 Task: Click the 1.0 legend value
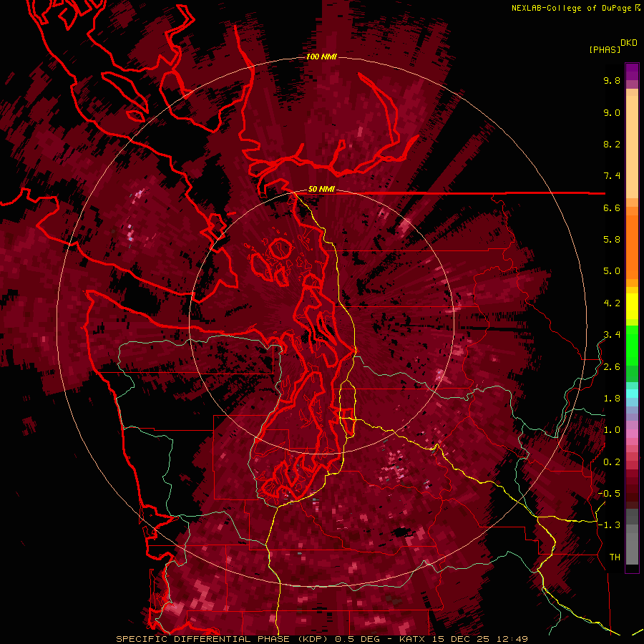coord(612,430)
